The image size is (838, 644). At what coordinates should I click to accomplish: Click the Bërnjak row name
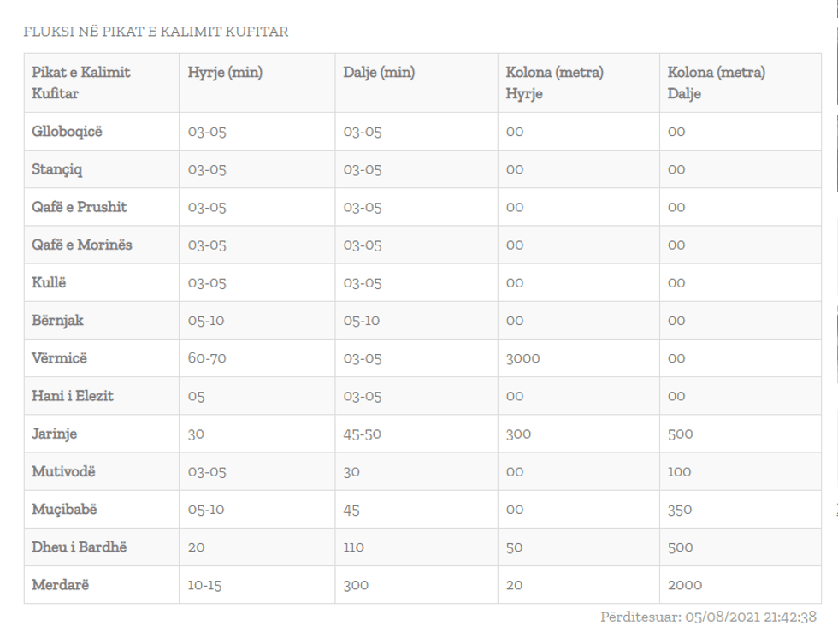pyautogui.click(x=57, y=321)
